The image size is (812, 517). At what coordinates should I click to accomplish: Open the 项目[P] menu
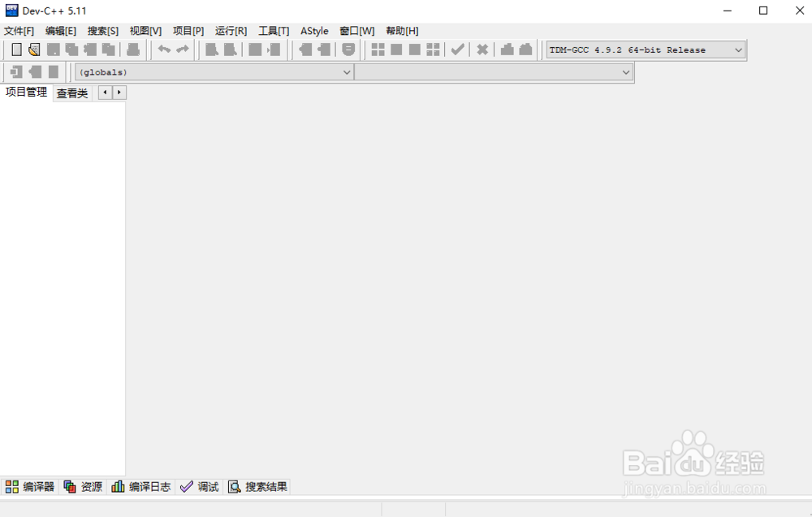(188, 31)
